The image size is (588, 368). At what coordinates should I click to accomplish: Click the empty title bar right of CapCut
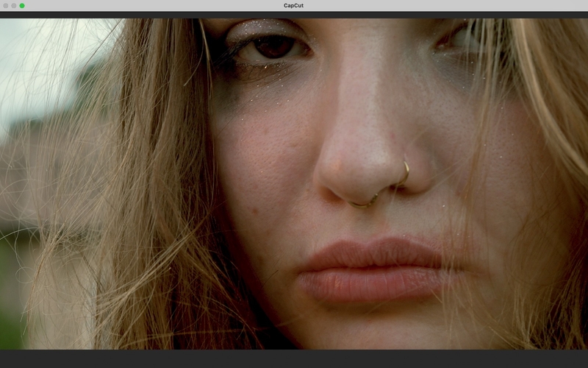[441, 6]
